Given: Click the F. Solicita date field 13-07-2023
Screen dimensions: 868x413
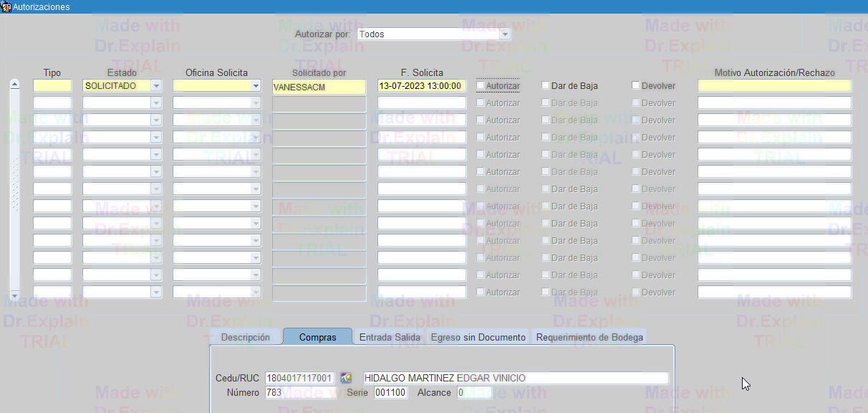Looking at the screenshot, I should tap(421, 85).
